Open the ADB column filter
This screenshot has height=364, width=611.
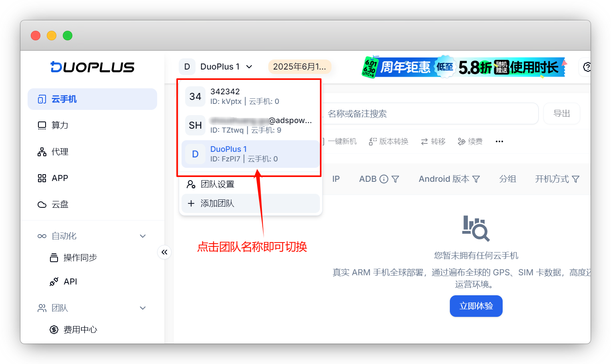click(x=395, y=179)
